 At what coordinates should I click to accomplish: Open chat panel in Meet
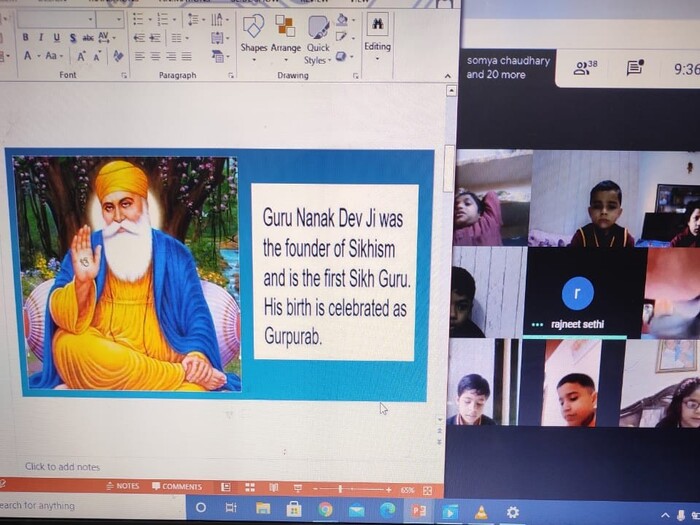pos(635,67)
